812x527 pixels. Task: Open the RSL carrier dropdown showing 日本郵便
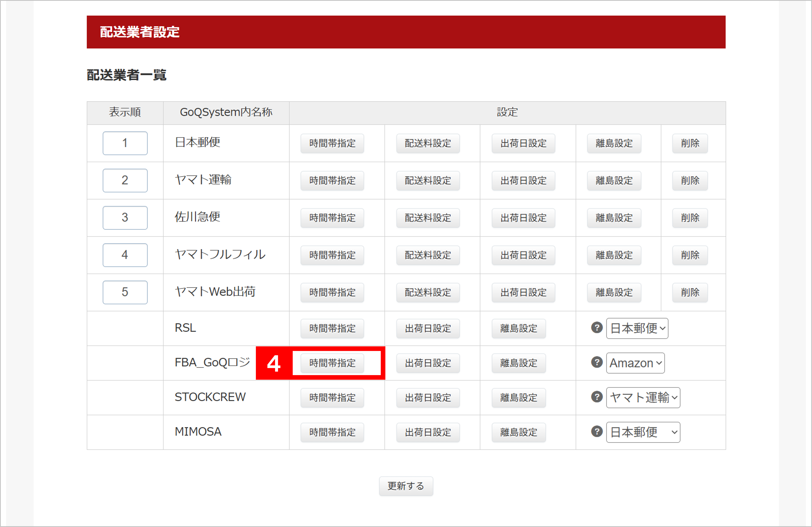pyautogui.click(x=637, y=328)
